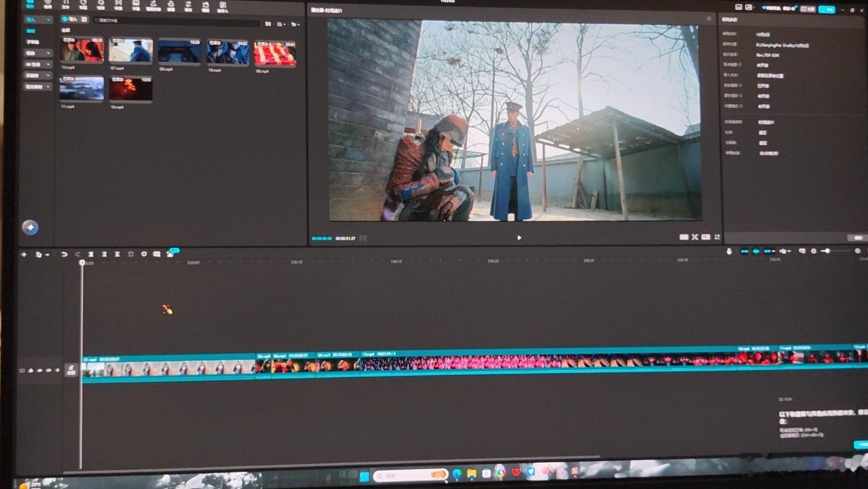Expand the official materials sidebar category
Screen dimensions: 868x489
pyautogui.click(x=38, y=86)
